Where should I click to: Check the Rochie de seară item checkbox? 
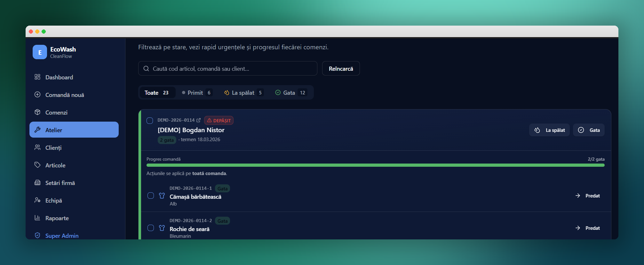151,228
